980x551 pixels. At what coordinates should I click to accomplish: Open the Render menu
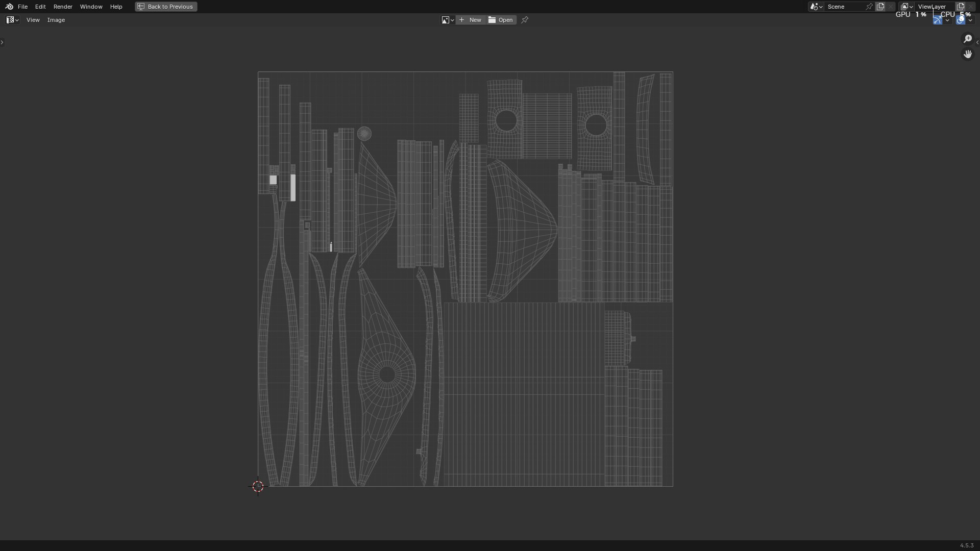63,7
